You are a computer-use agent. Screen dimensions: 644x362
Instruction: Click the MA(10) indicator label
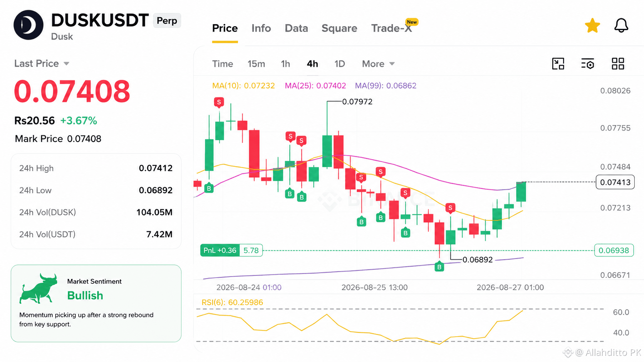243,86
